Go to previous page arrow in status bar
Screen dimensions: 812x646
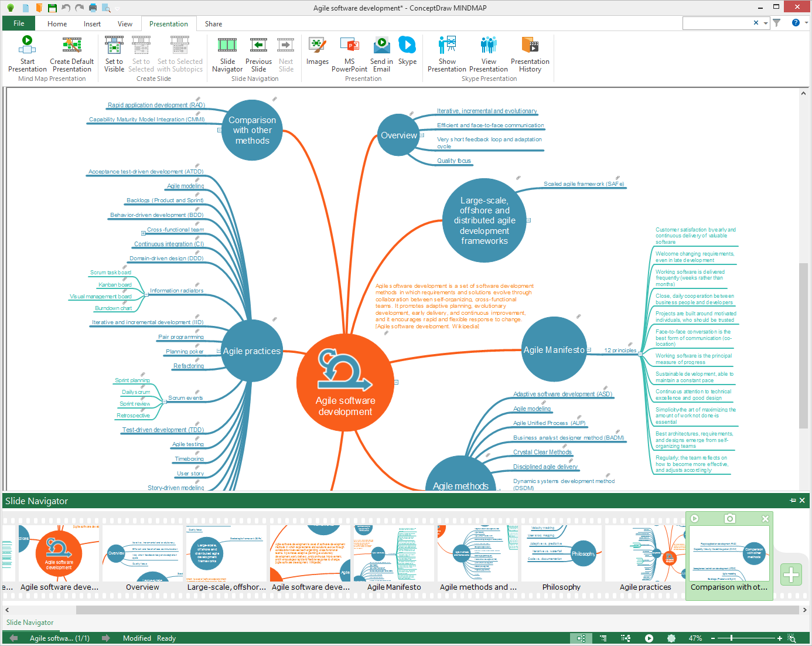(x=13, y=638)
